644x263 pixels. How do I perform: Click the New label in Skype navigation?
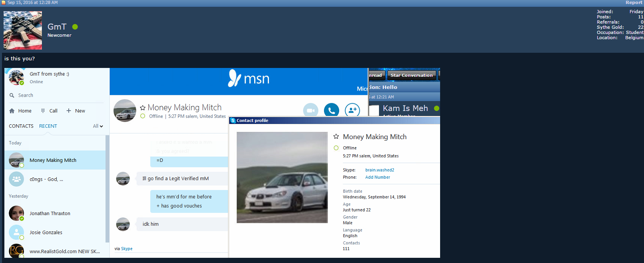point(80,111)
